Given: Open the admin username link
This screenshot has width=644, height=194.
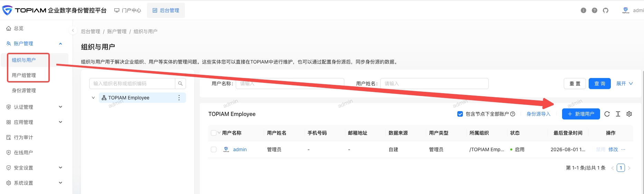Looking at the screenshot, I should point(240,149).
